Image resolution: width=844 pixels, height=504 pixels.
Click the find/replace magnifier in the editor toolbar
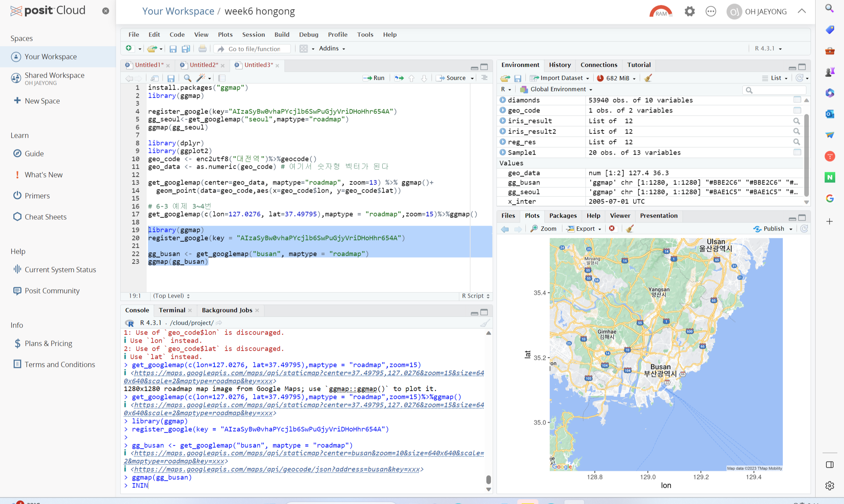click(x=187, y=78)
